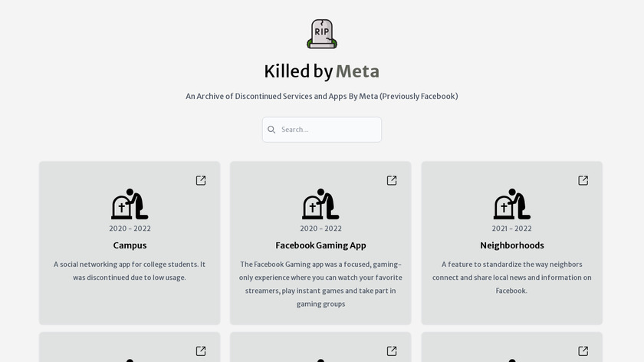The image size is (644, 362).
Task: Click the archive subtitle text
Action: [322, 97]
